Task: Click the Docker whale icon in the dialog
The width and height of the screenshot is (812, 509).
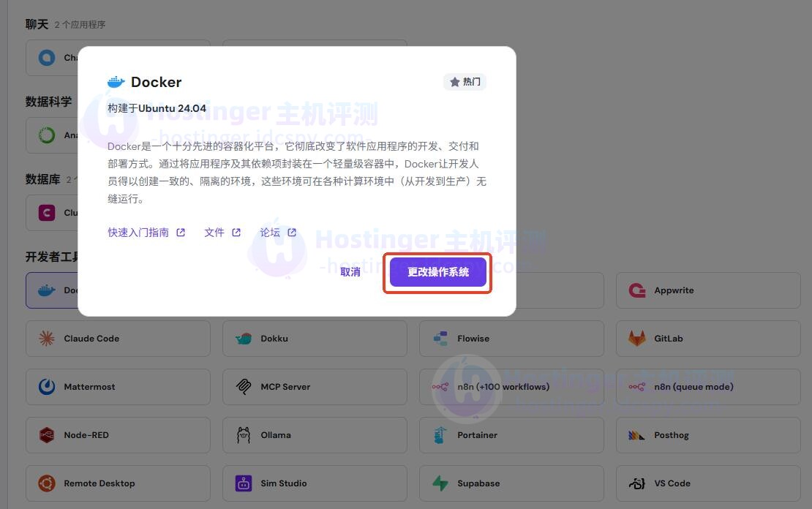Action: [116, 81]
